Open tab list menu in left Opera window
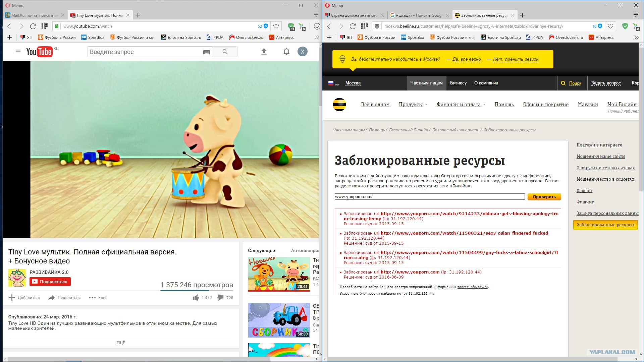The image size is (644, 362). [316, 15]
